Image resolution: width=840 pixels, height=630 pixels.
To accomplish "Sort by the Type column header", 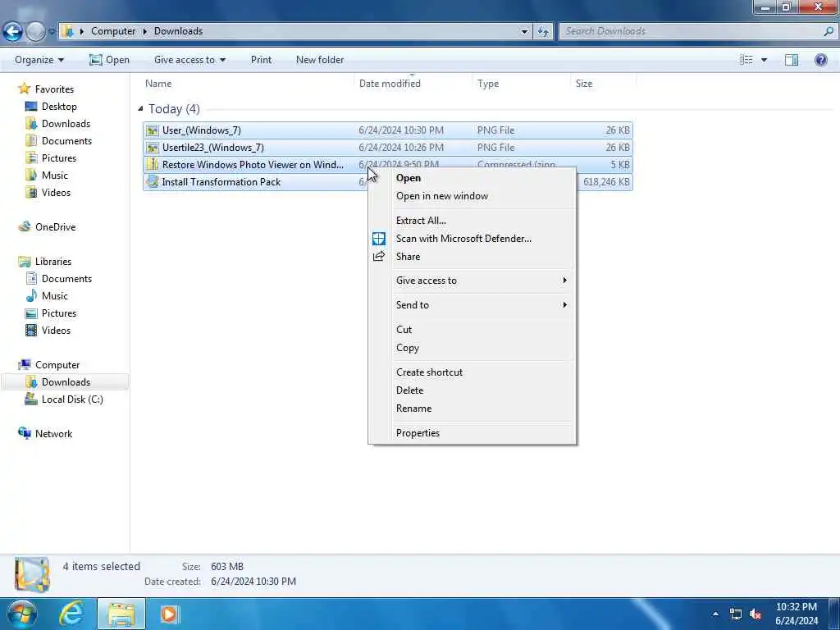I will pyautogui.click(x=521, y=84).
